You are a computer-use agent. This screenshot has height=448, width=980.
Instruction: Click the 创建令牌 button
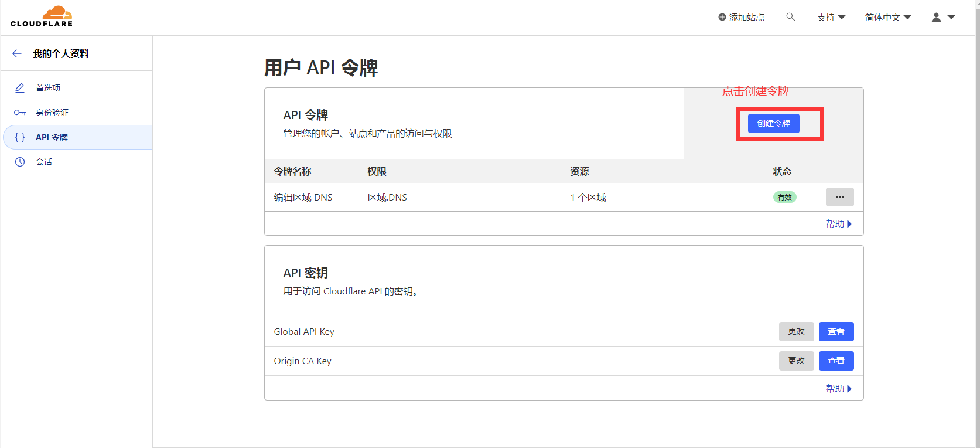773,123
